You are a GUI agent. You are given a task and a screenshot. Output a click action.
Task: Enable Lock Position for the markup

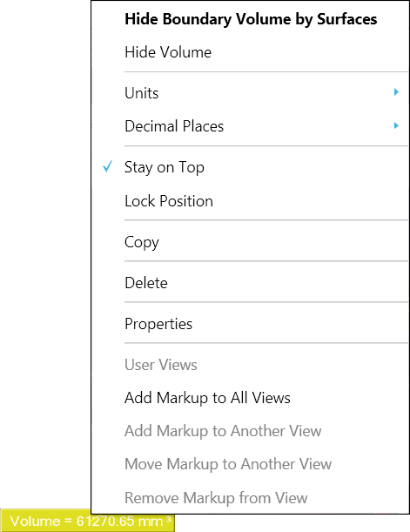tap(250, 201)
